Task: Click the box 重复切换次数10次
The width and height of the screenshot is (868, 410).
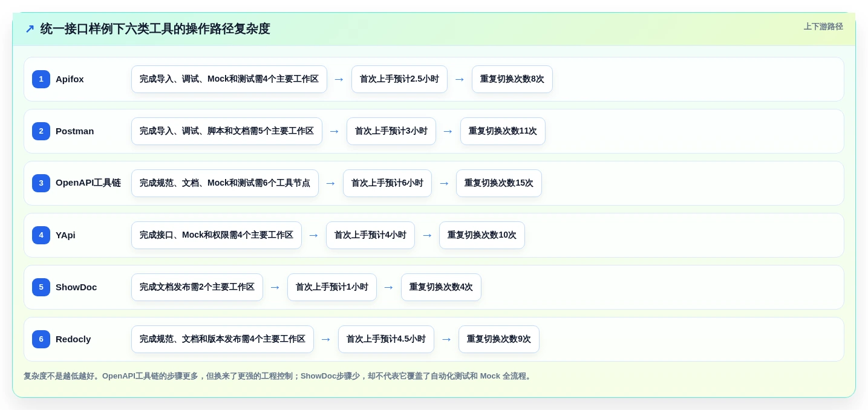Action: pyautogui.click(x=482, y=235)
